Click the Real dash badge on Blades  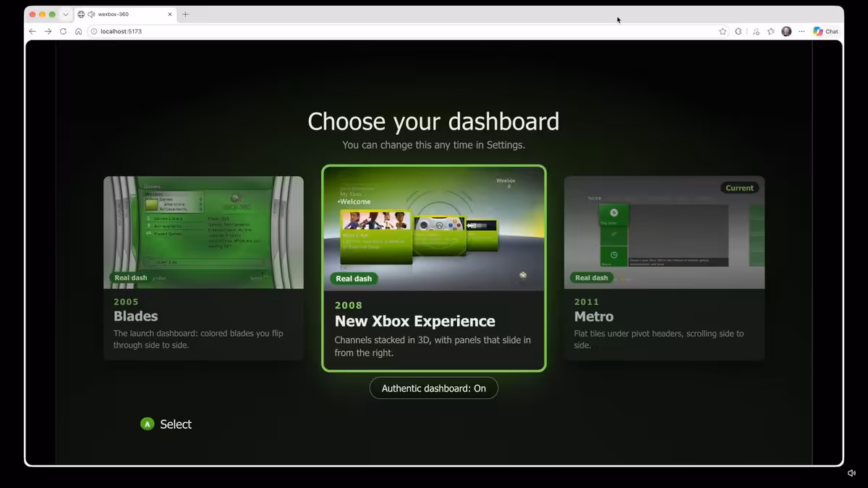[x=131, y=277]
